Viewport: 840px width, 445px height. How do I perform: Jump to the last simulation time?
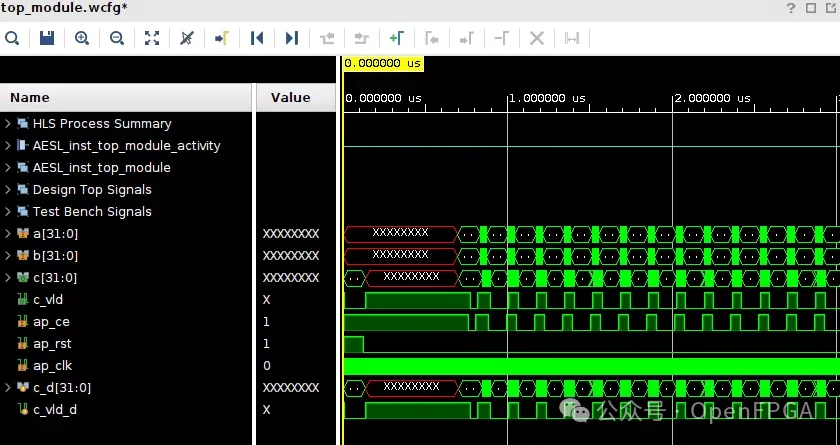click(292, 38)
